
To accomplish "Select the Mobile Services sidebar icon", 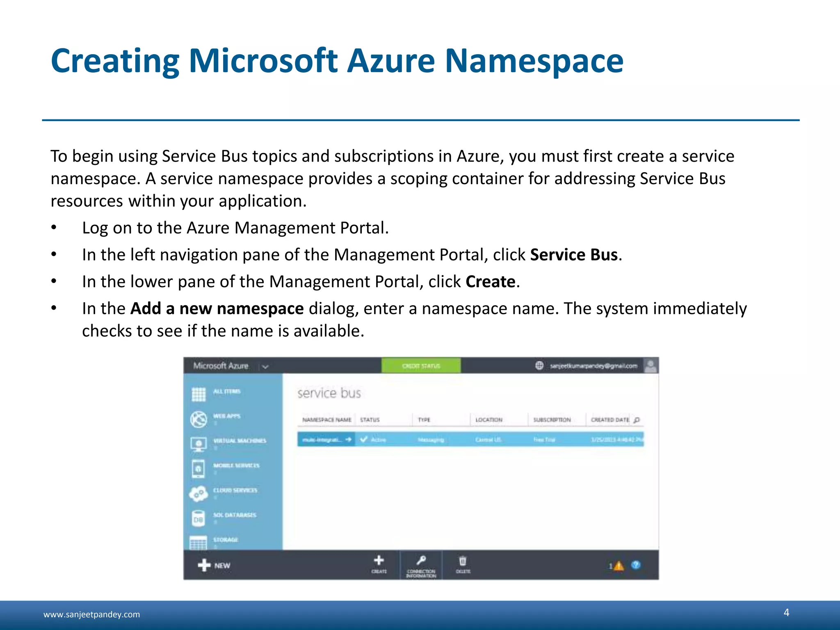I will [199, 468].
